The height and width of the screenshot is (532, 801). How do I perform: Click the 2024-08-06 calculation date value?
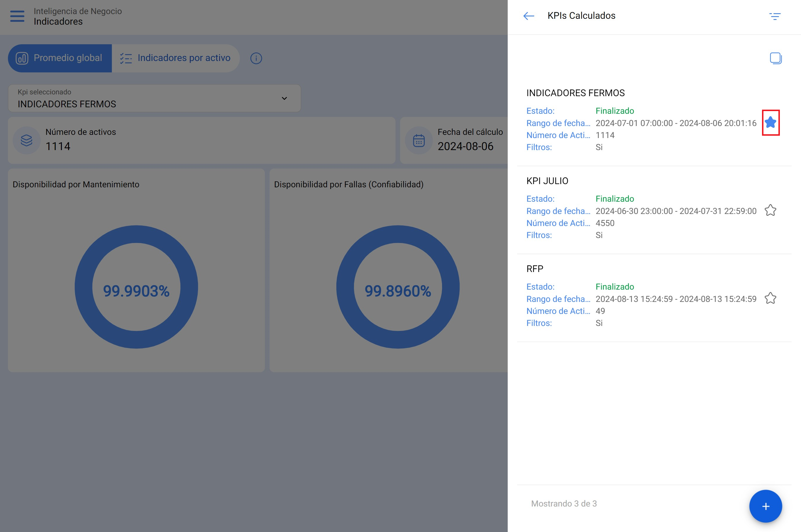465,146
